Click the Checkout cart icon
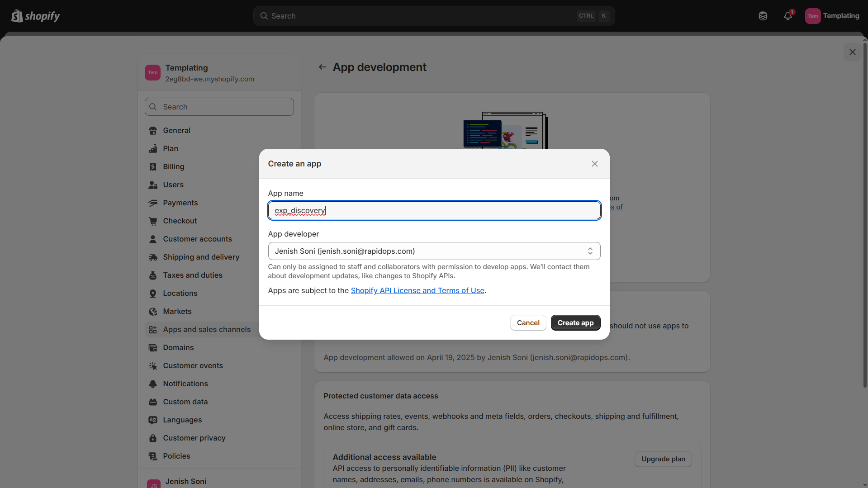 (153, 221)
